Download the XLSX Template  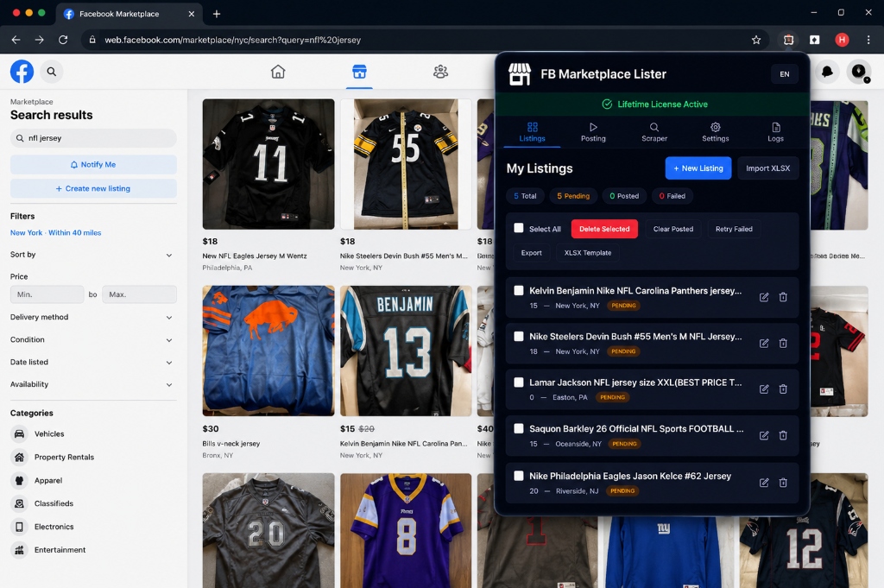587,253
